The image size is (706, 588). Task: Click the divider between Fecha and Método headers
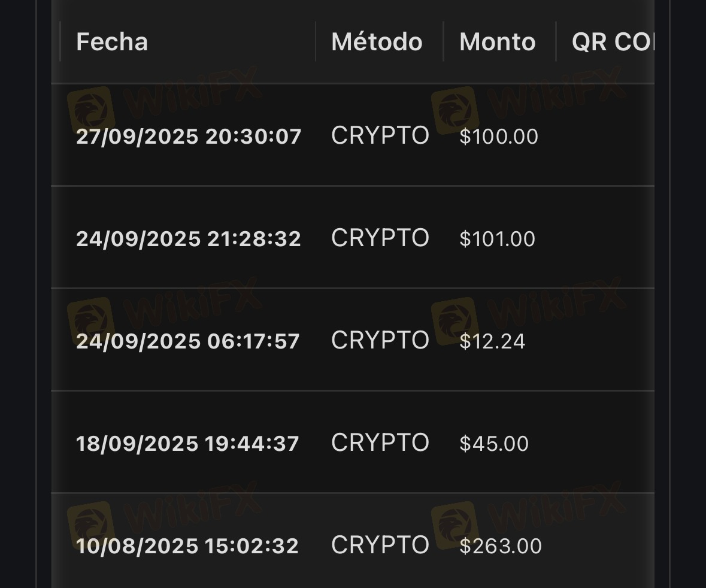[316, 42]
